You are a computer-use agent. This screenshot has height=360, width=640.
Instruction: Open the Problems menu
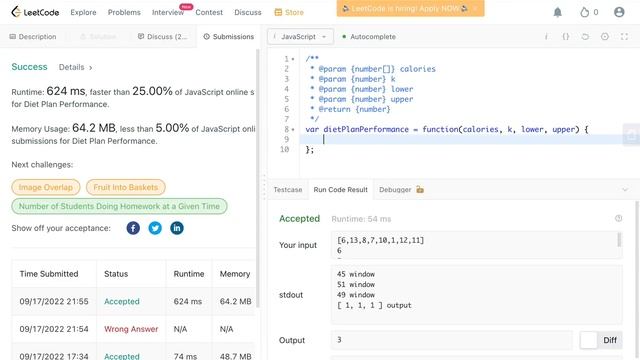124,12
